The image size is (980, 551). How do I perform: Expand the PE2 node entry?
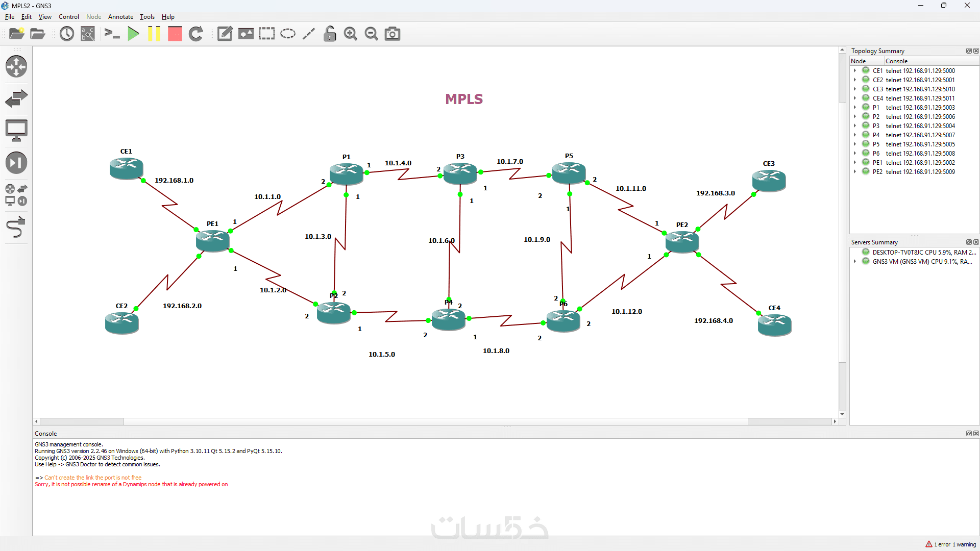tap(855, 172)
